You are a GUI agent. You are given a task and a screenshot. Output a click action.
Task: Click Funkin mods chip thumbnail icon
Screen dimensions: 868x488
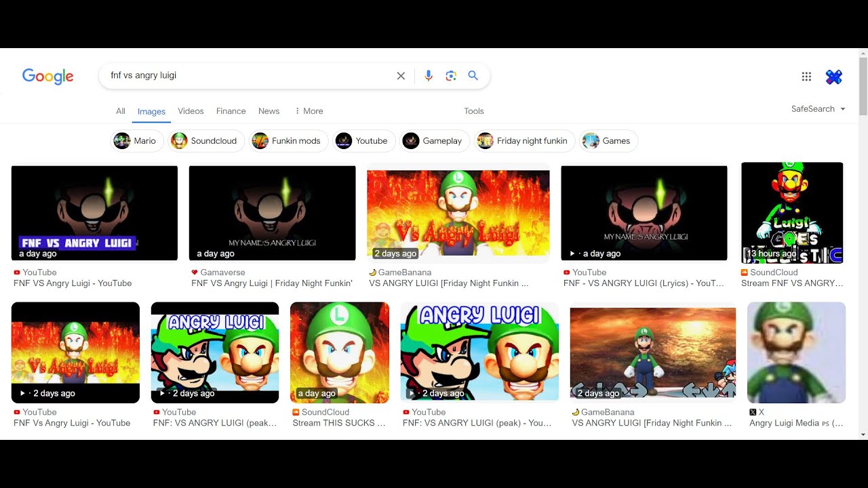pos(260,141)
